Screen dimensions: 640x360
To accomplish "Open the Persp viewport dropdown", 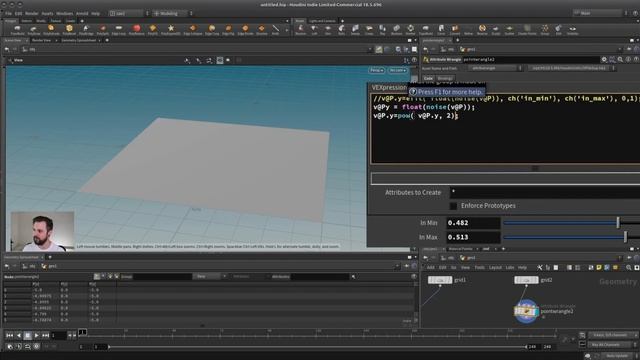I will [376, 70].
